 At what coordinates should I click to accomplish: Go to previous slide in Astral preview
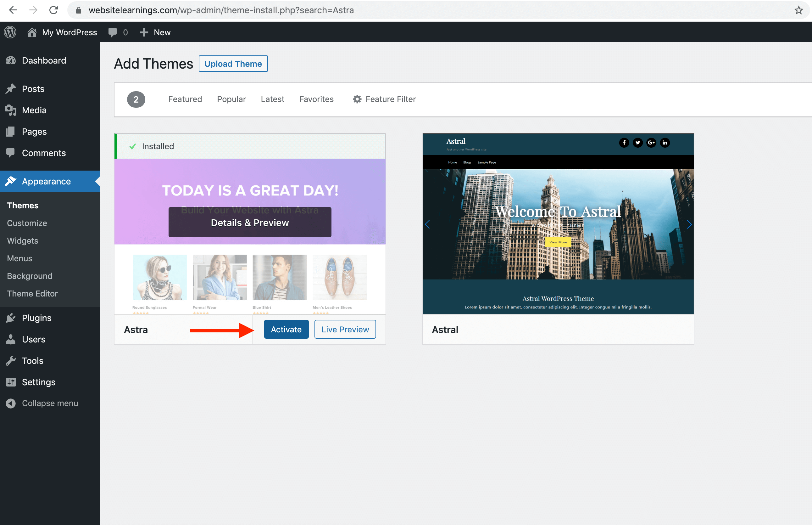(427, 224)
